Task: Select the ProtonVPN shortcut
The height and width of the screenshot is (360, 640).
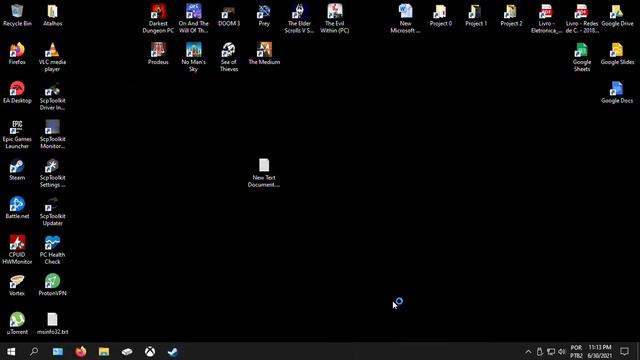Action: tap(52, 285)
